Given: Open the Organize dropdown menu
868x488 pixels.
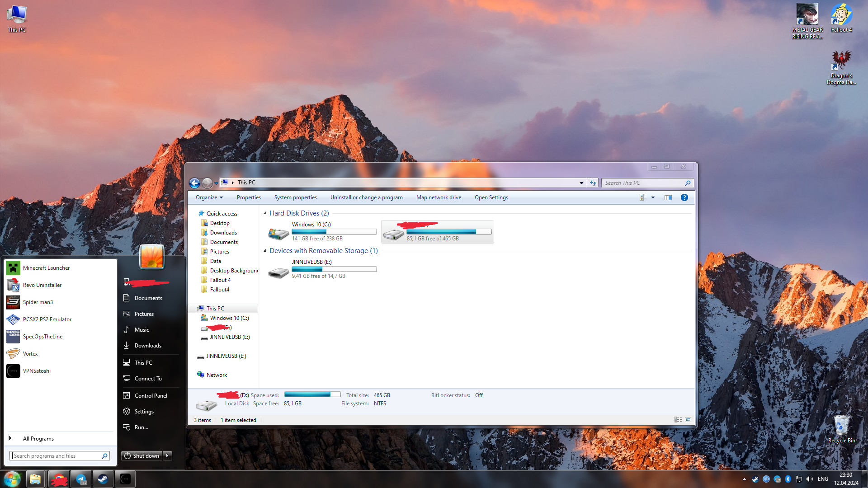Looking at the screenshot, I should click(209, 197).
